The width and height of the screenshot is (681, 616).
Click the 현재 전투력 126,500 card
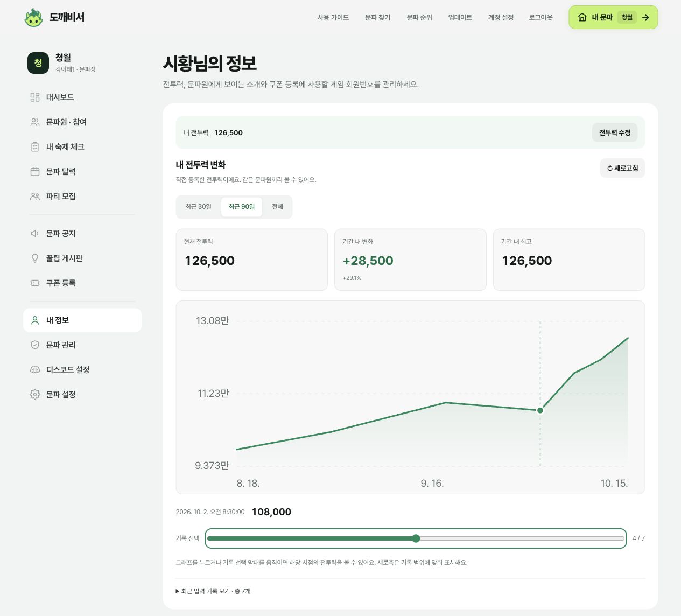(252, 260)
